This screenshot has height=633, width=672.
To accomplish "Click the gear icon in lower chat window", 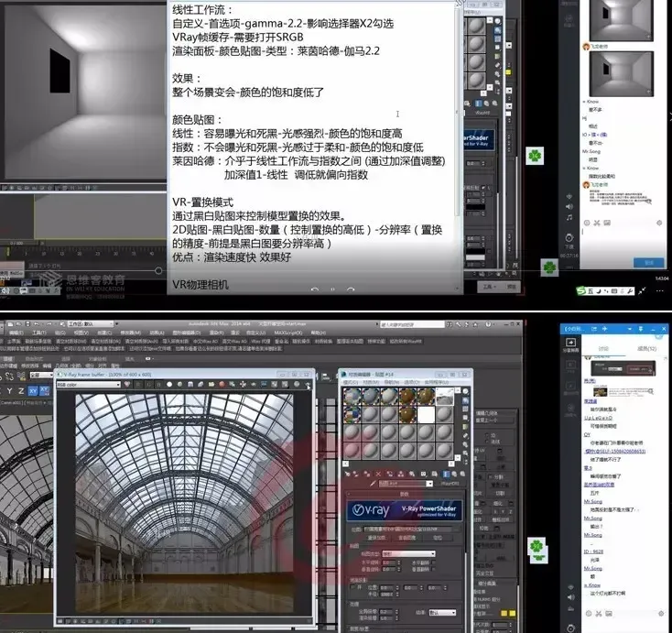I will (660, 614).
